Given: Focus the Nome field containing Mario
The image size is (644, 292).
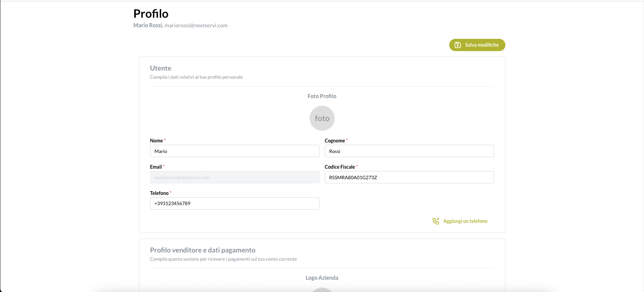Looking at the screenshot, I should pyautogui.click(x=234, y=151).
